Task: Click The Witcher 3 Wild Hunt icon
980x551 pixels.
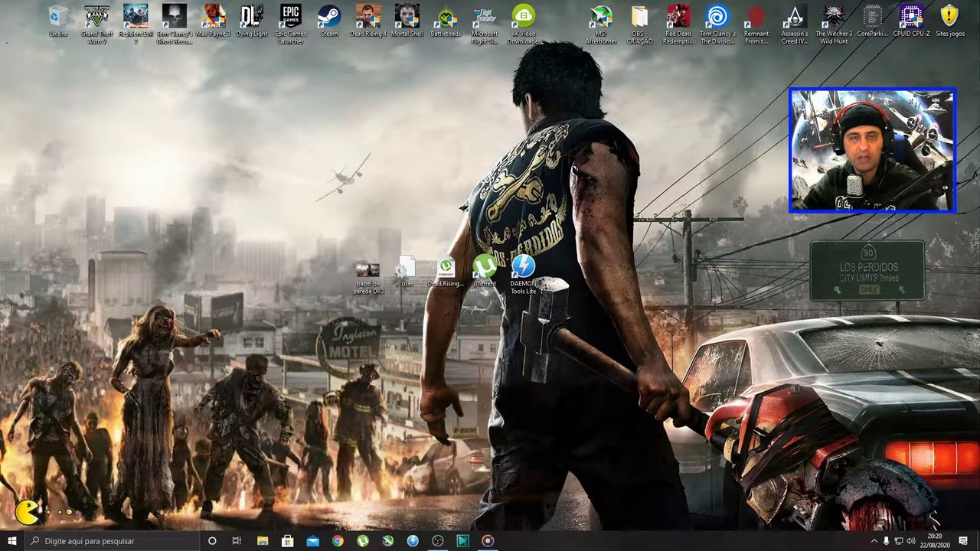Action: [834, 24]
